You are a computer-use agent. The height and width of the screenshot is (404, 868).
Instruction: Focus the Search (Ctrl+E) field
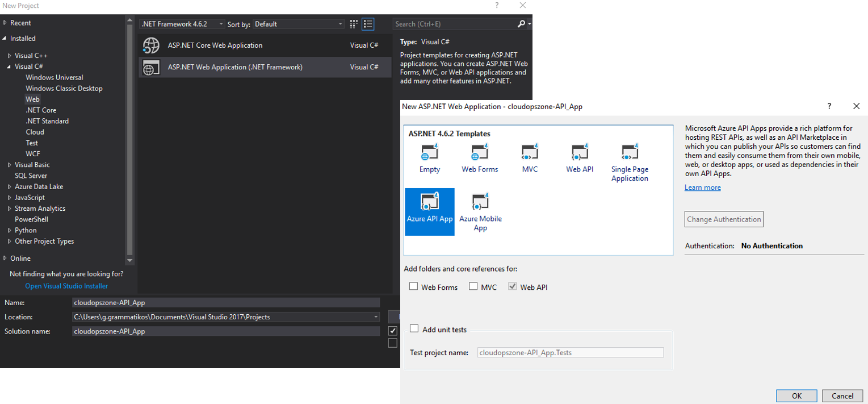click(x=454, y=24)
